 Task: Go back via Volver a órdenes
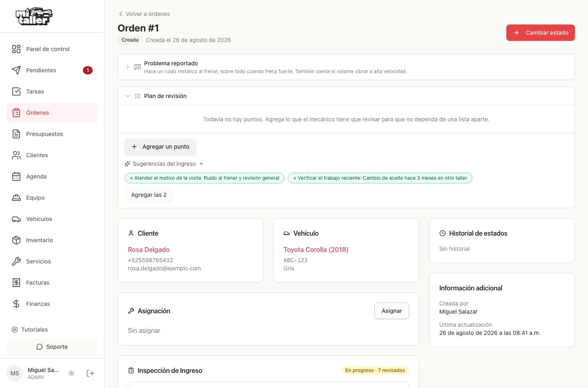click(x=144, y=14)
